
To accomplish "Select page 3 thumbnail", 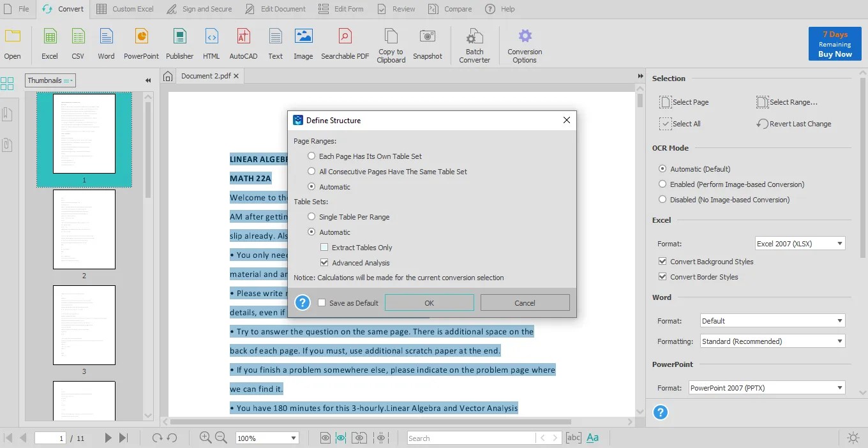I will (x=84, y=325).
